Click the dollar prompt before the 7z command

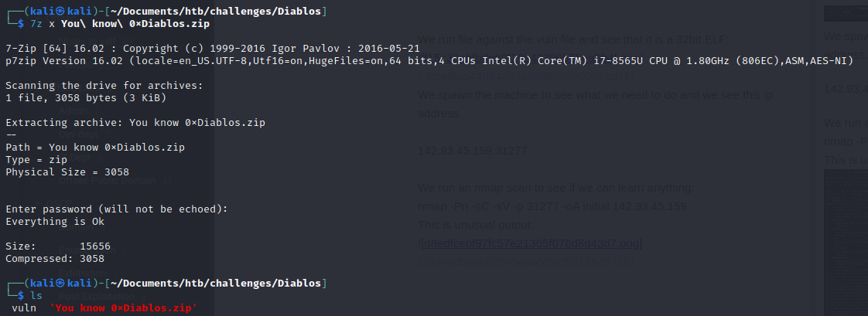pyautogui.click(x=21, y=24)
